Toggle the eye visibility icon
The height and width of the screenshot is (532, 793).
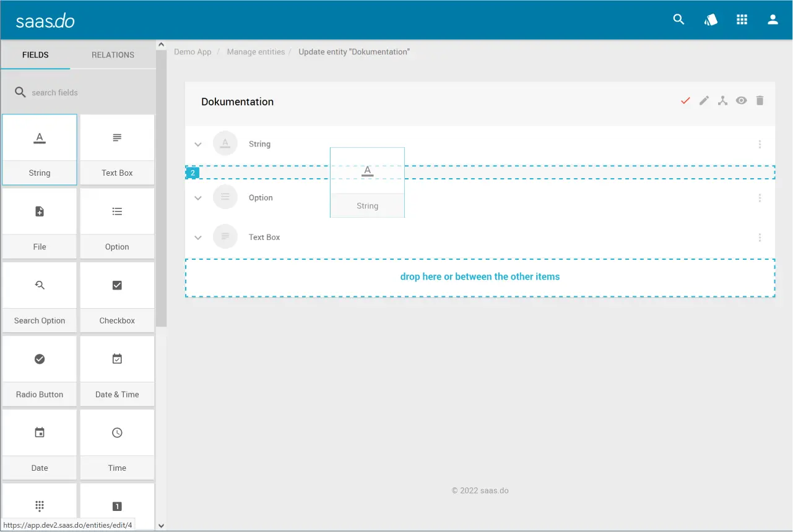click(741, 101)
